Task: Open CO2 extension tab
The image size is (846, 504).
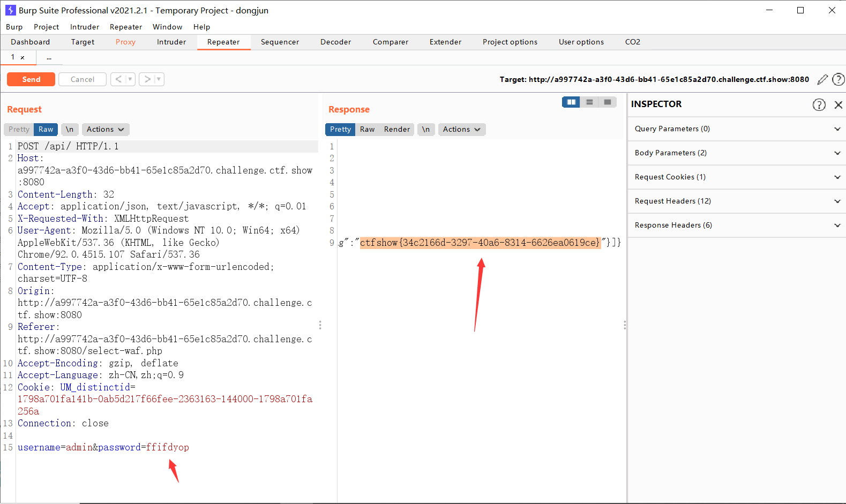Action: pos(632,42)
